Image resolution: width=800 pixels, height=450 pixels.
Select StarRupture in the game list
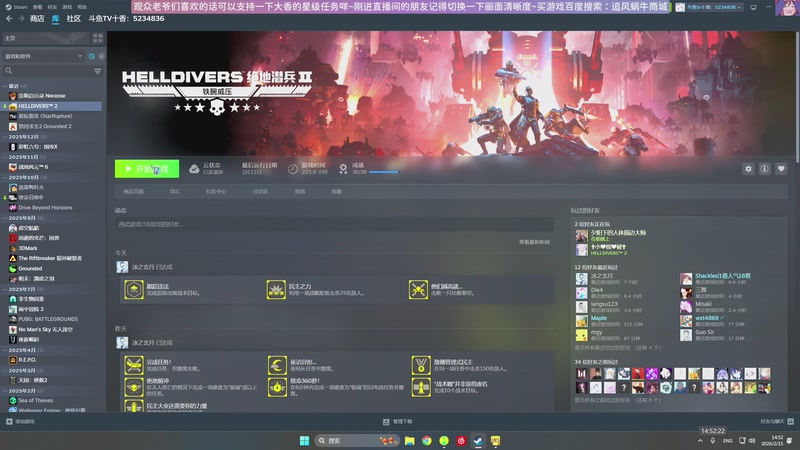[x=45, y=116]
